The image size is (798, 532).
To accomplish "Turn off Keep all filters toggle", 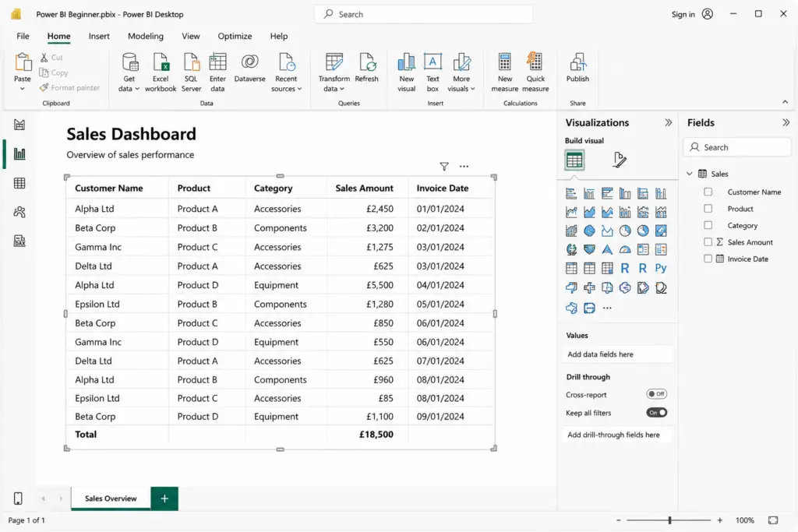I will tap(656, 413).
